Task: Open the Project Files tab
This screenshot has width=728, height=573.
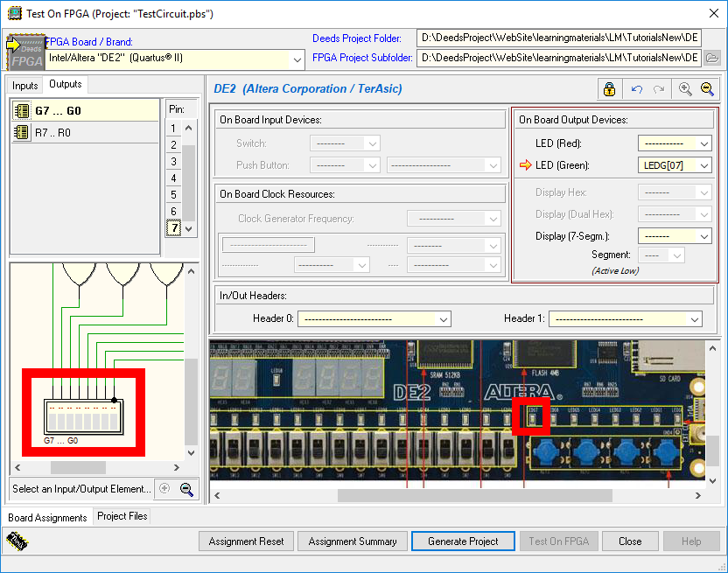Action: click(122, 516)
